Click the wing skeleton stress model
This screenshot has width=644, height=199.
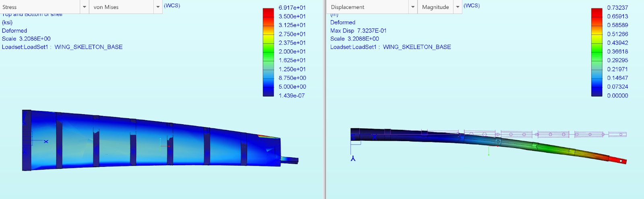click(x=160, y=141)
